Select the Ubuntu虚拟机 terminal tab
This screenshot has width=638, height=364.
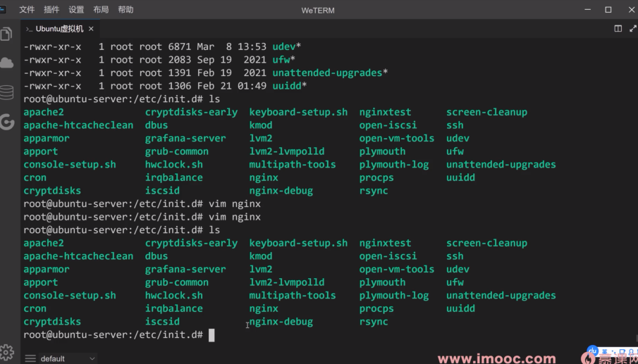tap(59, 29)
